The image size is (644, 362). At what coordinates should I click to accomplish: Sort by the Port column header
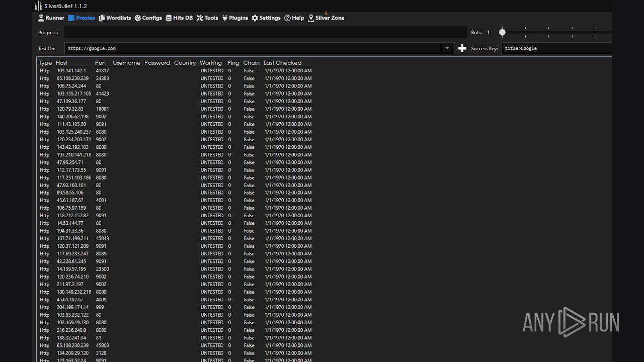point(100,63)
